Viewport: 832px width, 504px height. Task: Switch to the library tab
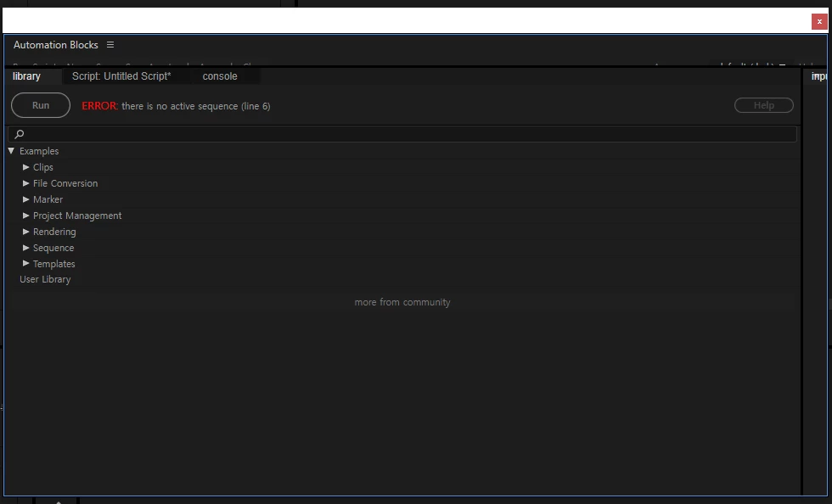point(26,76)
